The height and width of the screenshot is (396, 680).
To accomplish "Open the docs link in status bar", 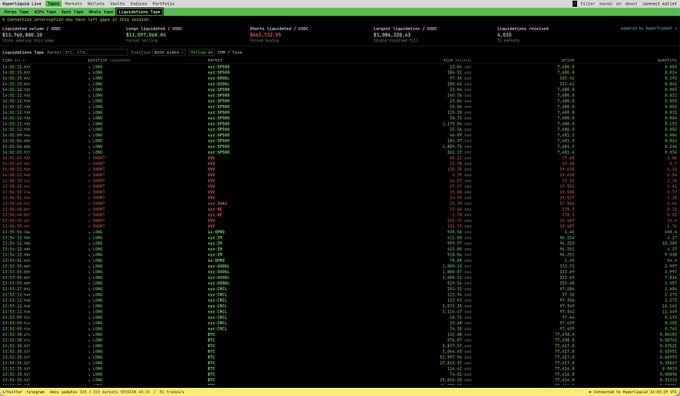I will 54,392.
